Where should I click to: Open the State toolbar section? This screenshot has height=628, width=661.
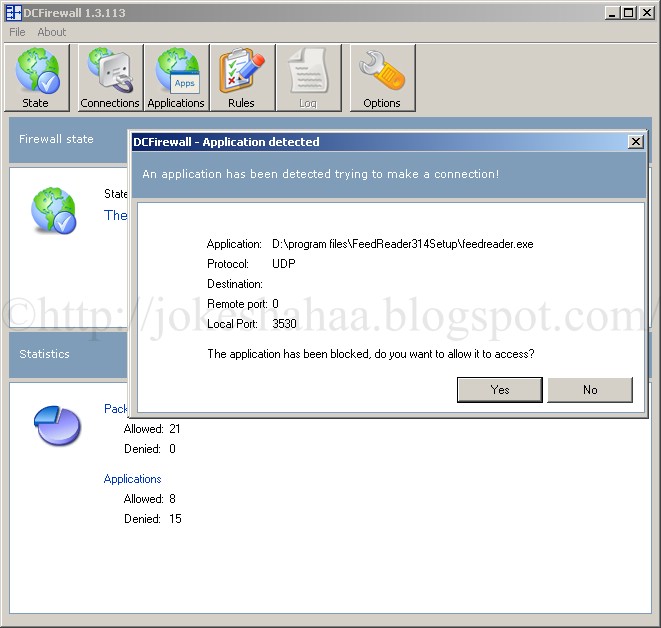(x=37, y=78)
